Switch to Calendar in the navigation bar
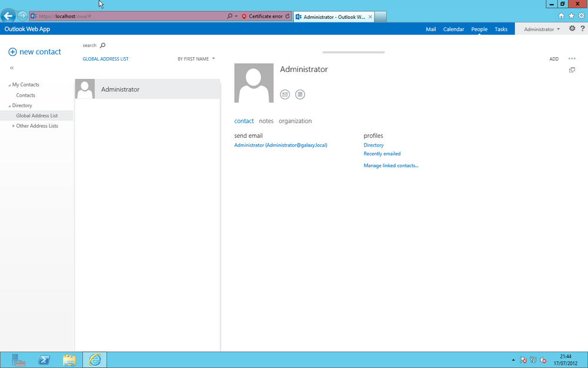Screen dimensions: 588x368 pos(453,29)
